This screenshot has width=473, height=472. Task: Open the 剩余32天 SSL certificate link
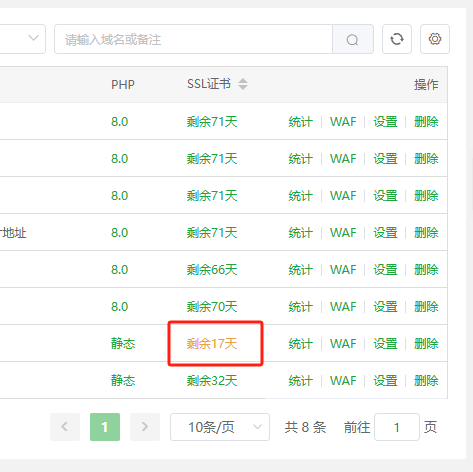click(x=212, y=381)
